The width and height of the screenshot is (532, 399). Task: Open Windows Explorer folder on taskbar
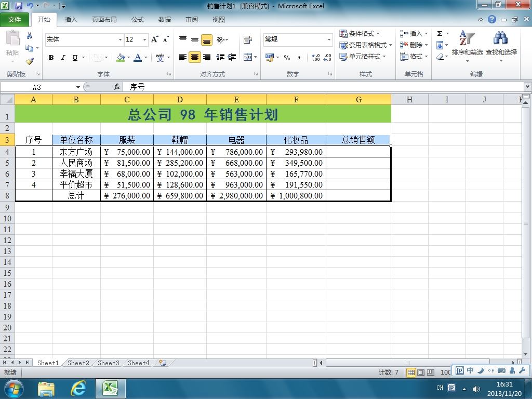point(46,389)
